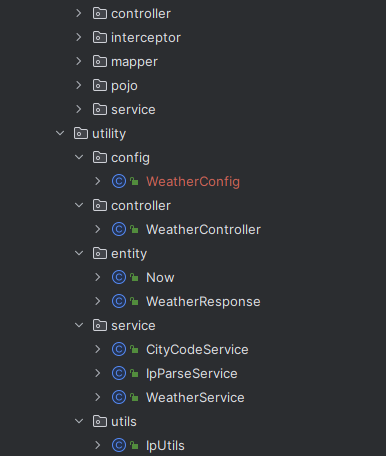Click the pojo package folder icon
The image size is (386, 456).
(100, 85)
